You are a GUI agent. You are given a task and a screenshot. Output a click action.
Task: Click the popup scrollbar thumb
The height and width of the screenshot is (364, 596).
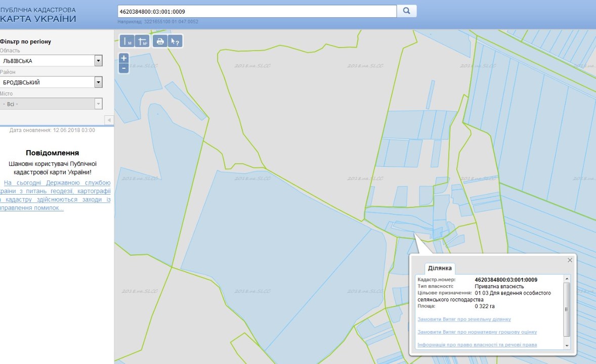pyautogui.click(x=567, y=309)
